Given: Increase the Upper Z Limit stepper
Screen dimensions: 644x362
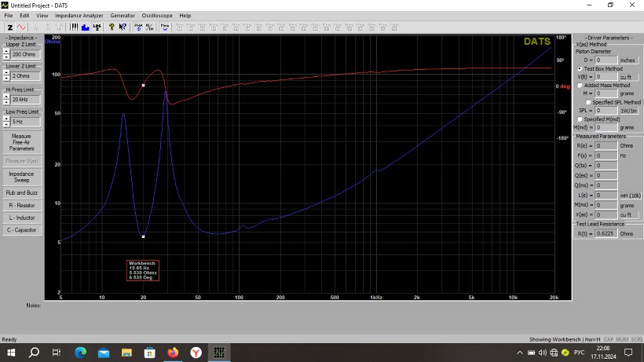Looking at the screenshot, I should tap(6, 51).
